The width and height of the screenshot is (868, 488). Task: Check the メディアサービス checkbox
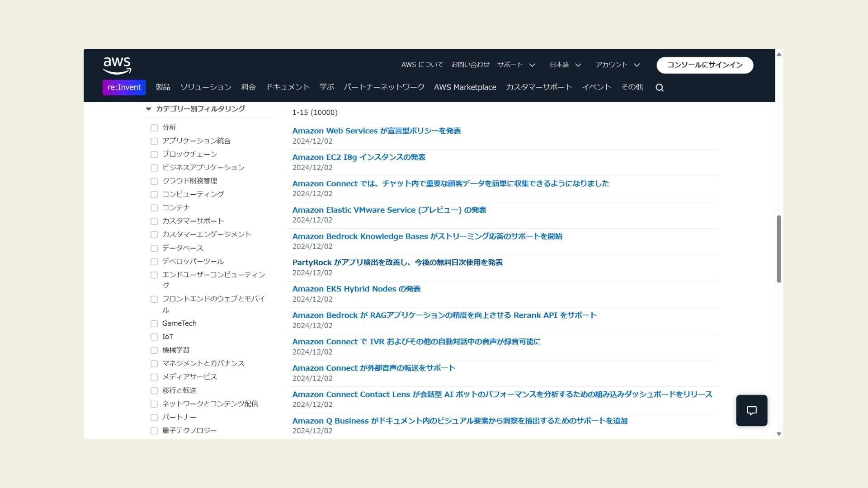coord(154,377)
